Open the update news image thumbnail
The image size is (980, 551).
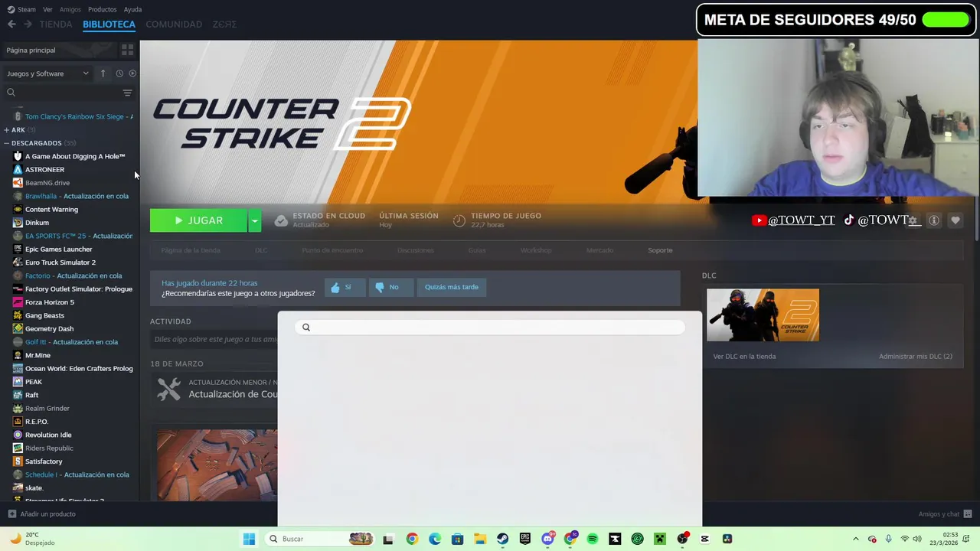pyautogui.click(x=217, y=465)
